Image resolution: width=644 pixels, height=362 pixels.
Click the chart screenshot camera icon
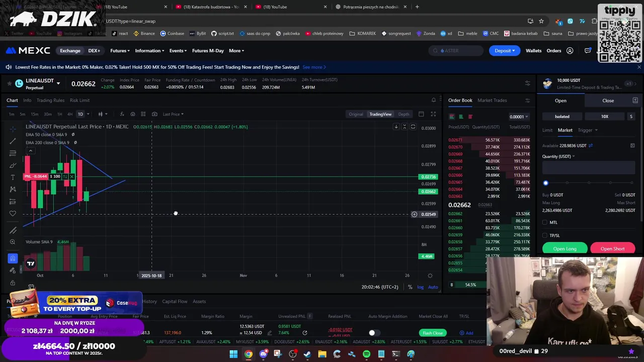coord(154,114)
